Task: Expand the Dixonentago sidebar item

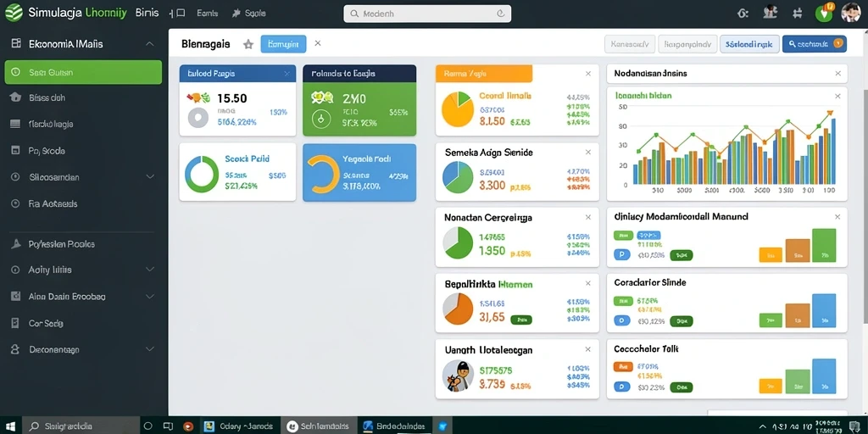Action: pos(149,349)
